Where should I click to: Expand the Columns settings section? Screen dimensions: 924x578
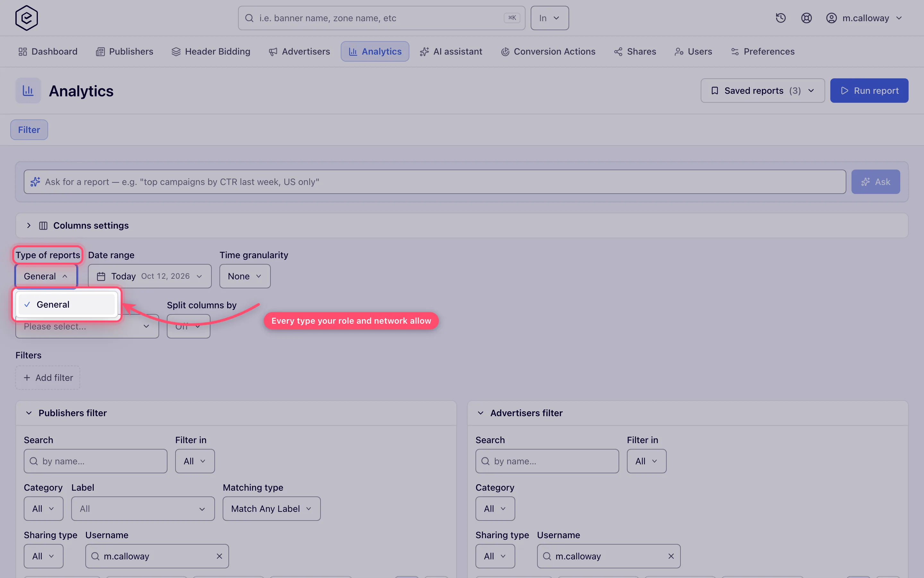[x=29, y=225]
